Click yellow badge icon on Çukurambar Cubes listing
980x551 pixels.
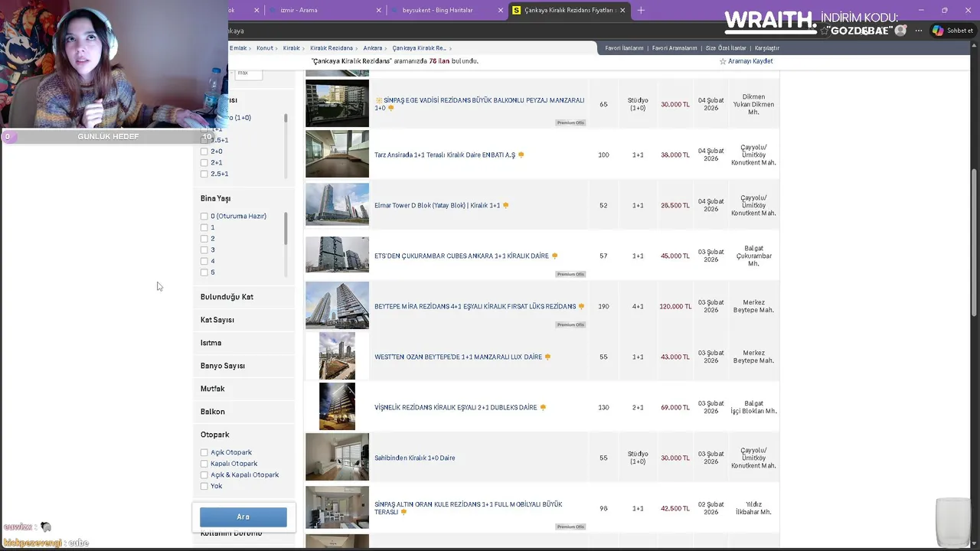click(x=554, y=256)
